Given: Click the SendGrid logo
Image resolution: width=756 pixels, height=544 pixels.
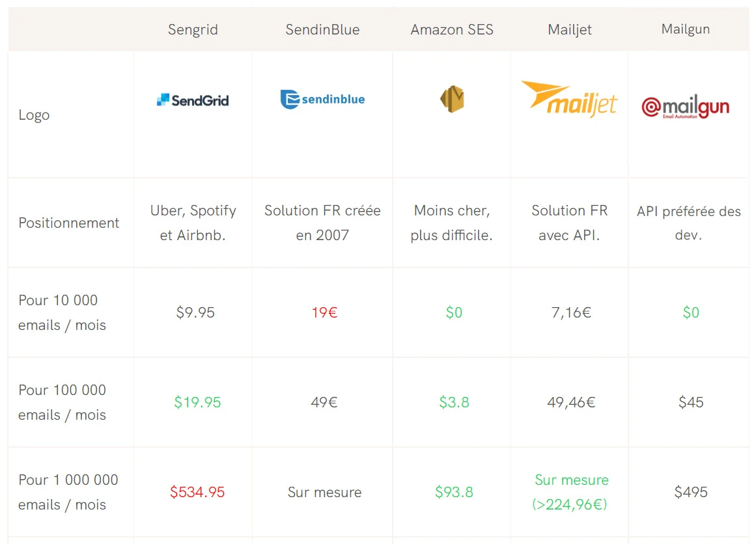Looking at the screenshot, I should (193, 100).
